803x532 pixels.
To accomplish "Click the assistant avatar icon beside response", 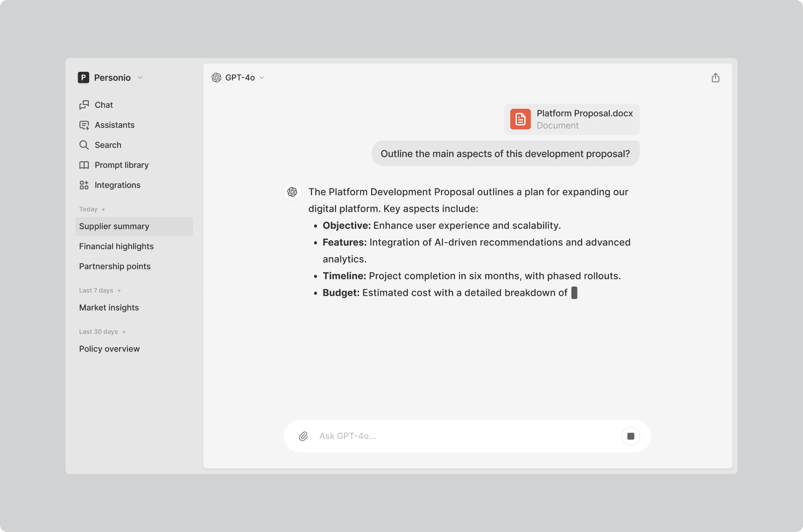I will [x=292, y=192].
